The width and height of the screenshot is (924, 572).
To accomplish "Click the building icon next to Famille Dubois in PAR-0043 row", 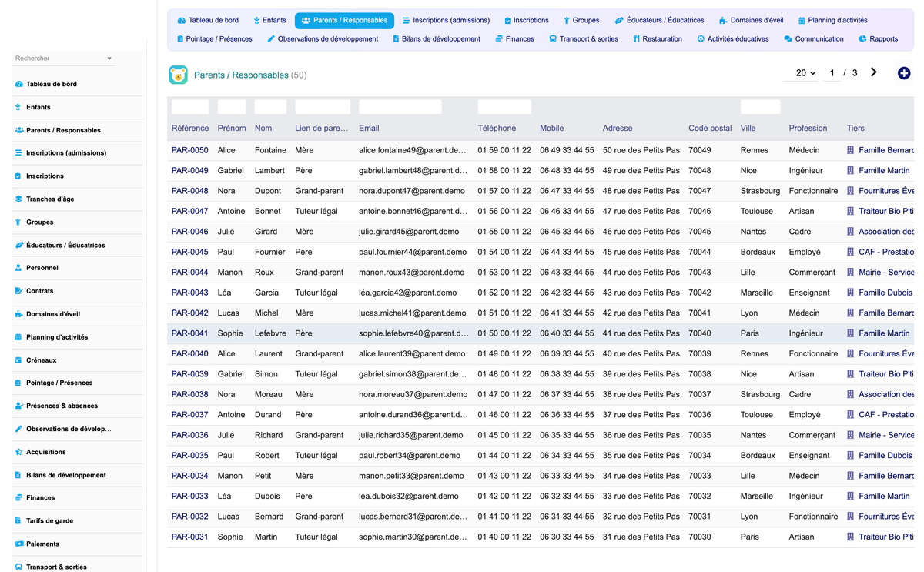I will tap(851, 293).
